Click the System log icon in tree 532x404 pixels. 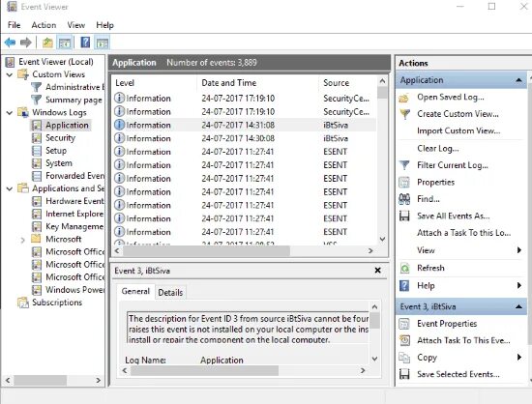tap(37, 163)
